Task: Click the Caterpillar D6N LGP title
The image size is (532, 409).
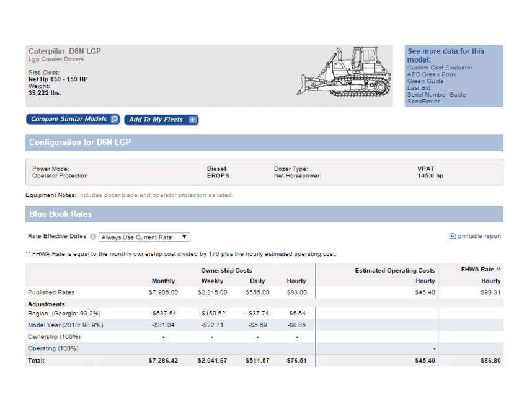Action: pyautogui.click(x=64, y=51)
